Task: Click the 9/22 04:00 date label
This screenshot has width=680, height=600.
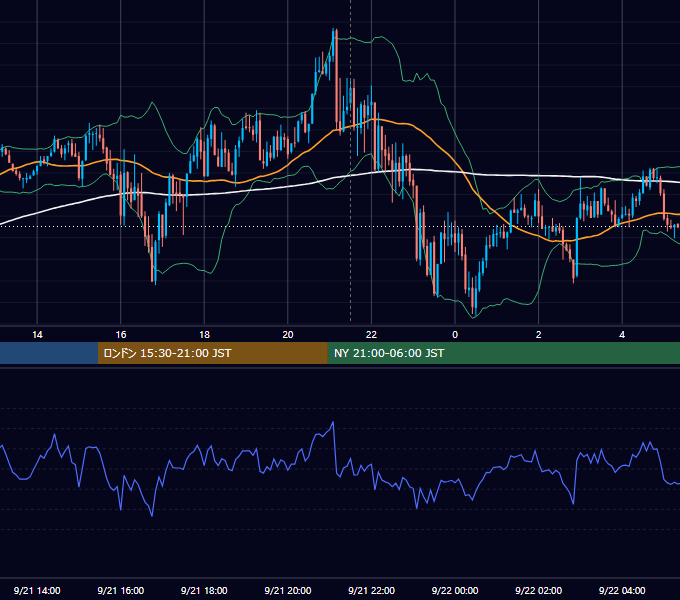Action: click(622, 590)
